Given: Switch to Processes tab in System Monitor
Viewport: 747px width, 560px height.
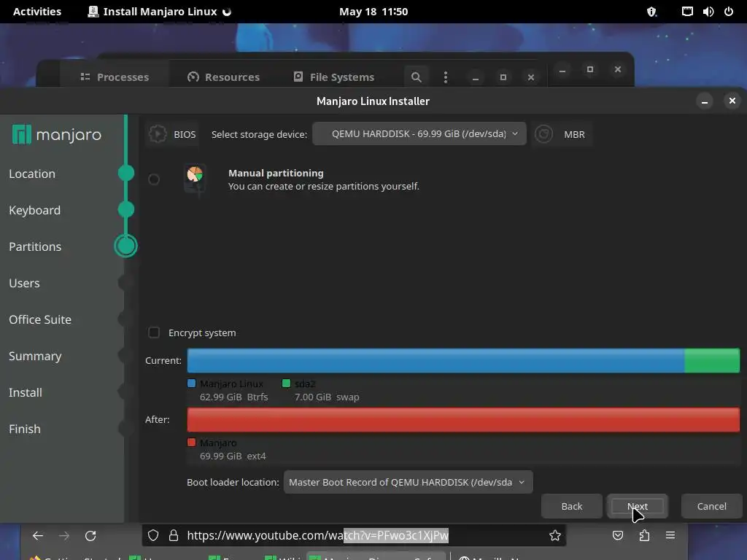Looking at the screenshot, I should tap(115, 77).
